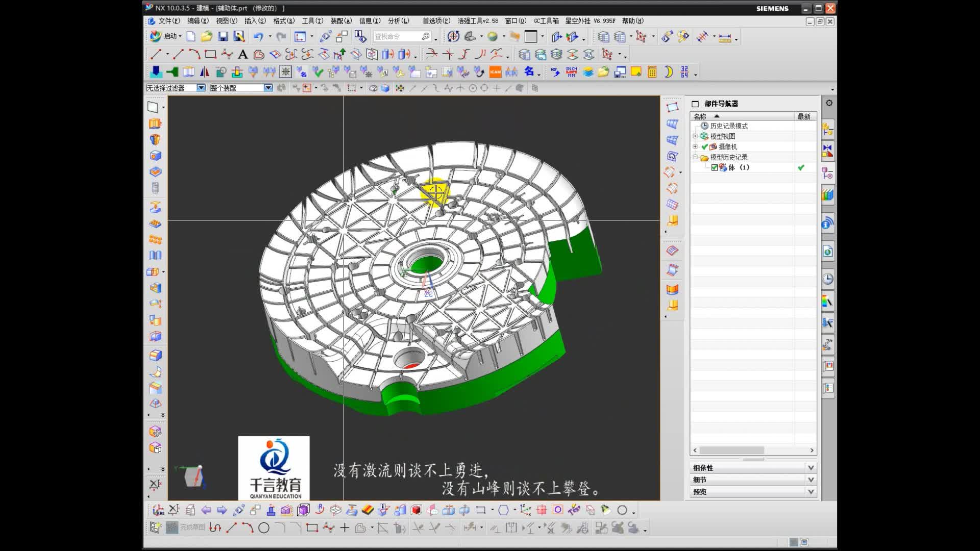Click the Part Navigator settings gear icon

(829, 103)
